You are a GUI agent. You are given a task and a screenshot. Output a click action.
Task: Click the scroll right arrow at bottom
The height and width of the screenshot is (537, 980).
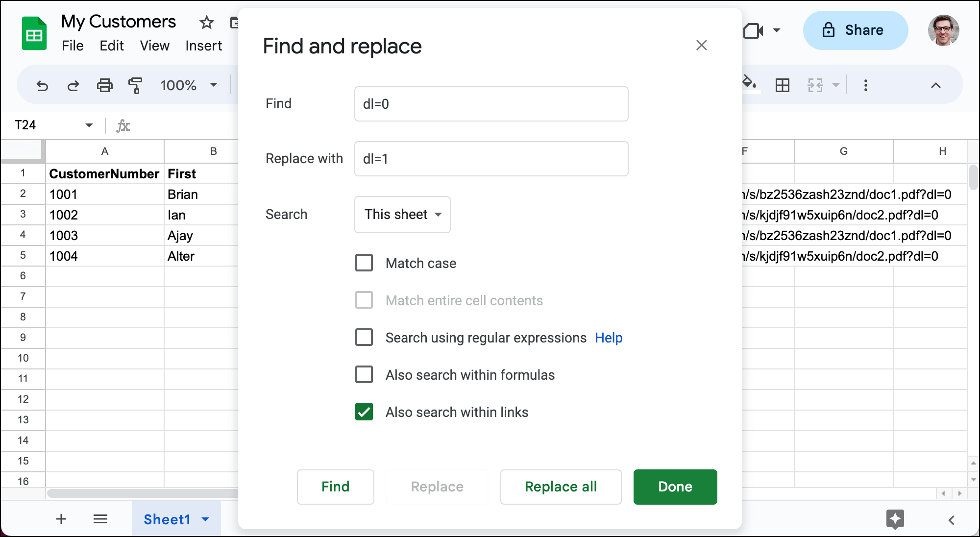pyautogui.click(x=960, y=493)
